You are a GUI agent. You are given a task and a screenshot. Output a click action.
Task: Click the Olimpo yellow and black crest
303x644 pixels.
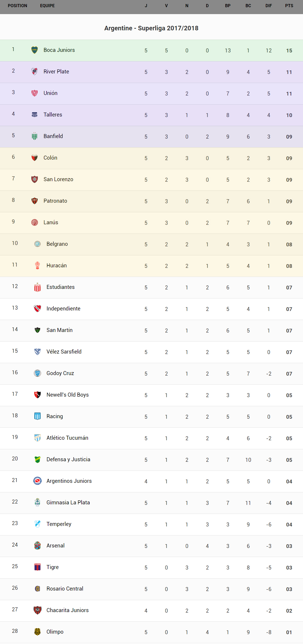(37, 631)
